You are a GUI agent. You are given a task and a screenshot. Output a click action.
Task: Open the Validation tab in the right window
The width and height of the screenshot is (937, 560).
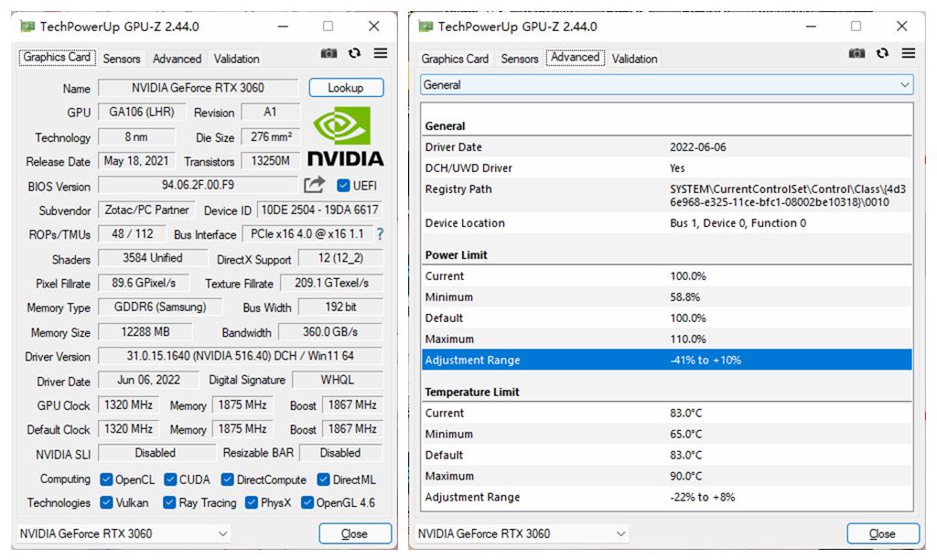pos(635,59)
